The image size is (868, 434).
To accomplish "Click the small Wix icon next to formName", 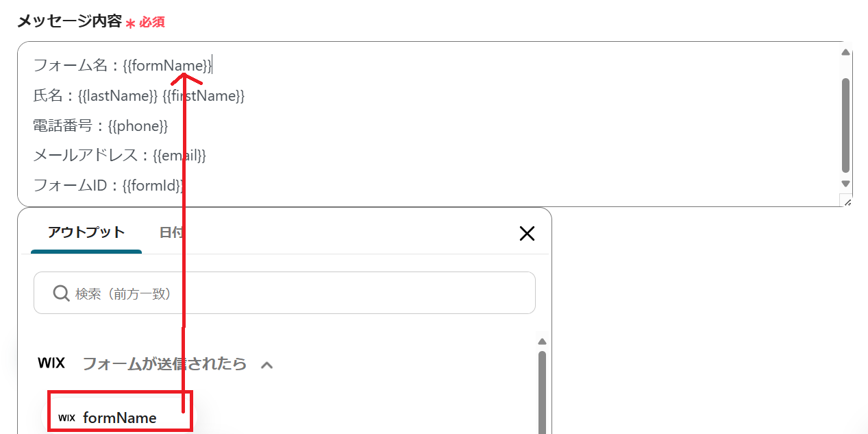I will (x=66, y=418).
